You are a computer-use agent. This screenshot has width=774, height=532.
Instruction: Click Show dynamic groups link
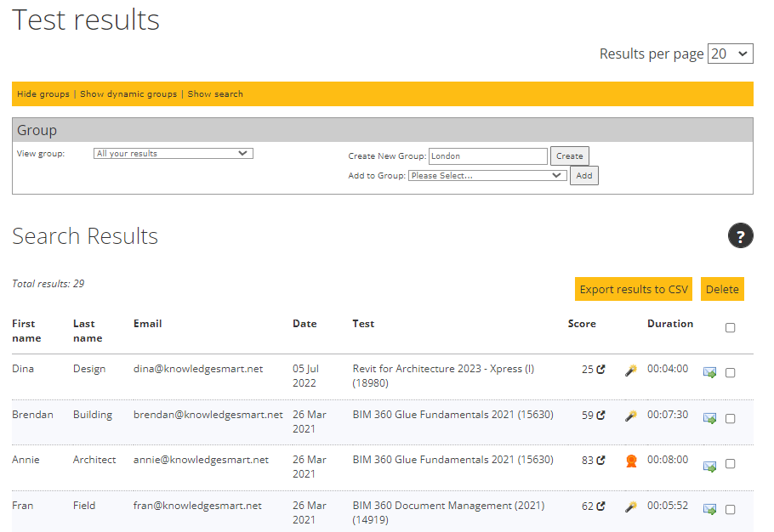pos(128,93)
